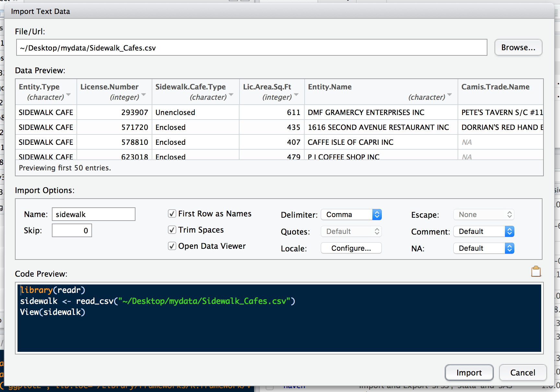
Task: Click the Import Text Data title bar
Action: tap(279, 11)
